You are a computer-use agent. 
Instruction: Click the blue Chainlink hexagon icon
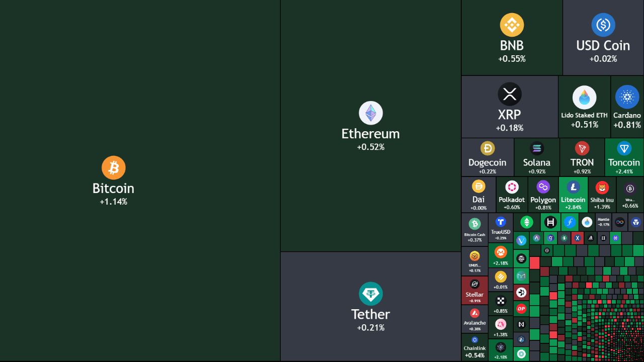pyautogui.click(x=474, y=340)
